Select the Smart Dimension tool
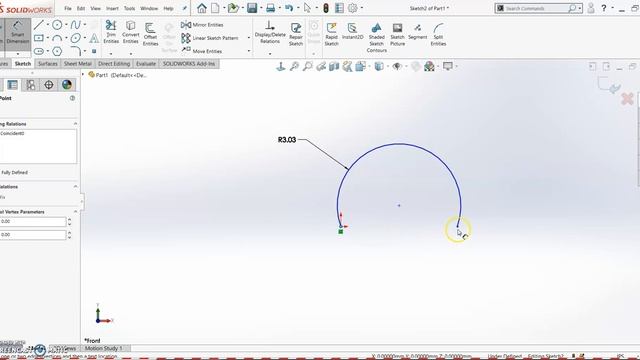Screen dimensions: 640x360 pos(17,33)
